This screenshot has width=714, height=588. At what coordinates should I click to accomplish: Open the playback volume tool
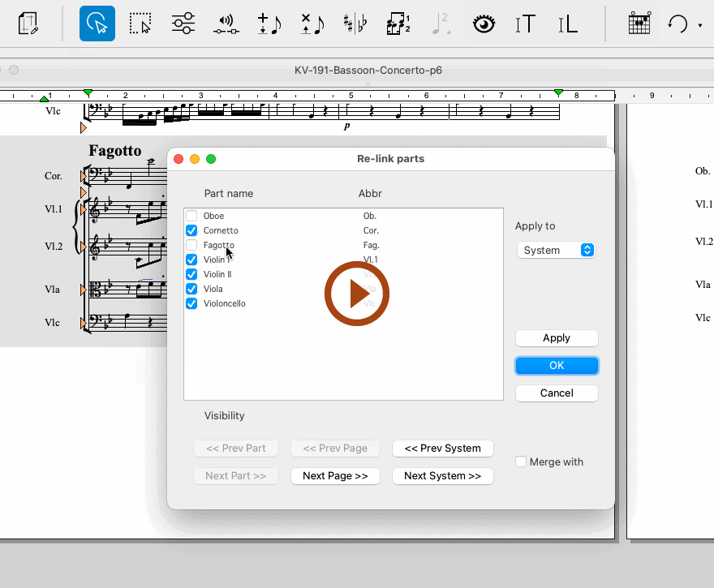tap(226, 24)
